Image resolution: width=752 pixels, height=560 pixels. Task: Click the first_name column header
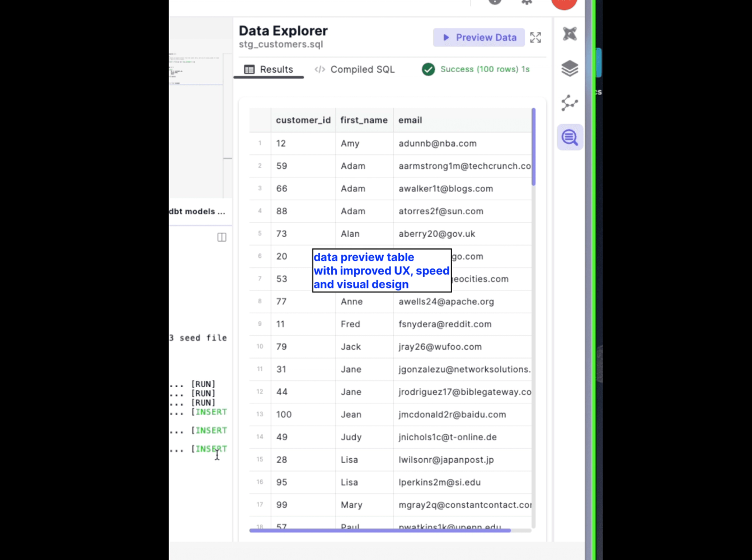click(364, 120)
